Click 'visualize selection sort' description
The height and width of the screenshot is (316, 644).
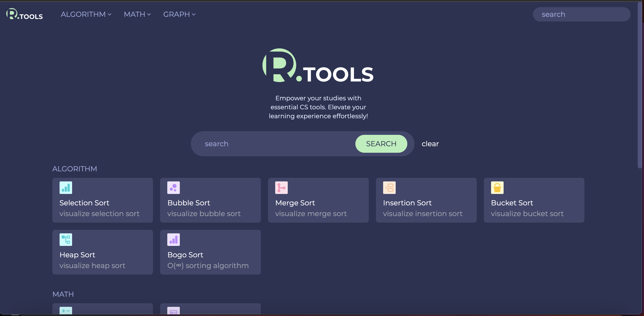[99, 213]
